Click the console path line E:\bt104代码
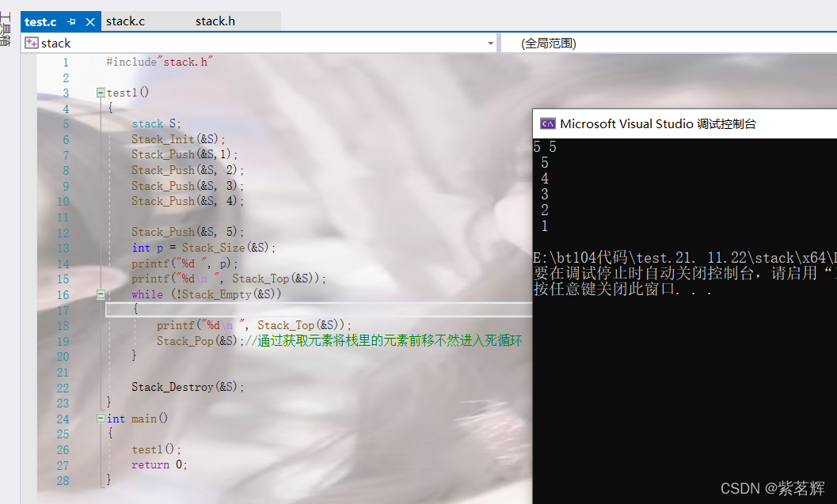 (x=685, y=258)
